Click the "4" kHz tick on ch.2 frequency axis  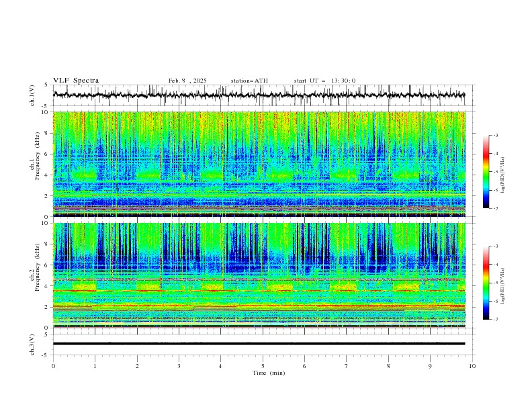point(47,286)
